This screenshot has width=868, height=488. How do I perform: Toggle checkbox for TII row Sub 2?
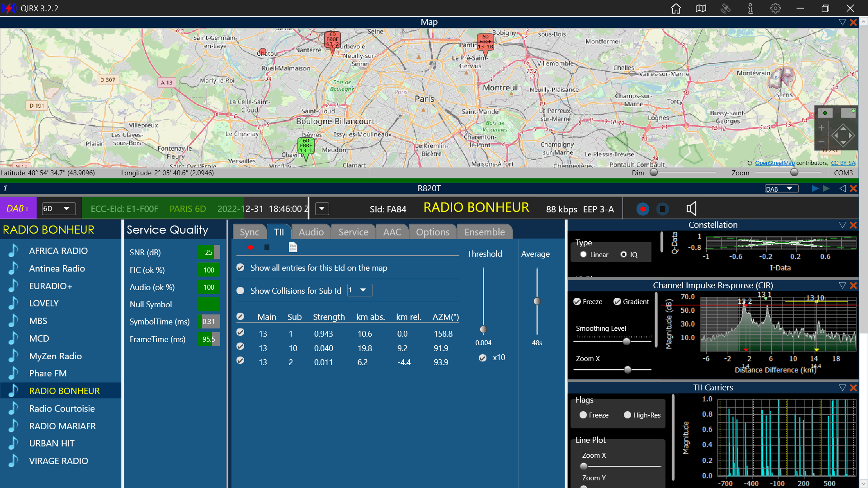tap(241, 361)
